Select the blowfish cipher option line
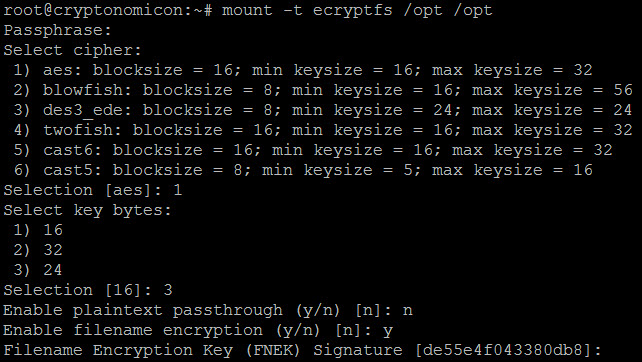 (x=323, y=90)
